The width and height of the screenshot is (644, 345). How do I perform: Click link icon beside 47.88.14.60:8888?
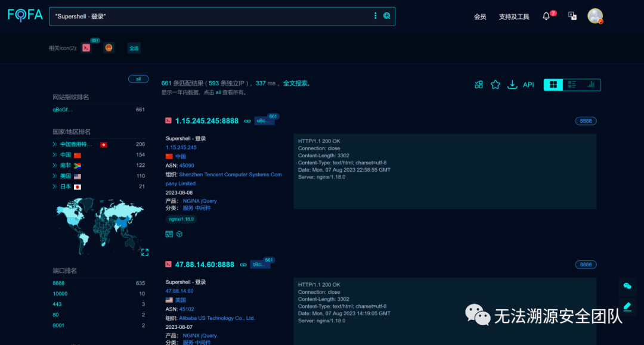pyautogui.click(x=243, y=265)
